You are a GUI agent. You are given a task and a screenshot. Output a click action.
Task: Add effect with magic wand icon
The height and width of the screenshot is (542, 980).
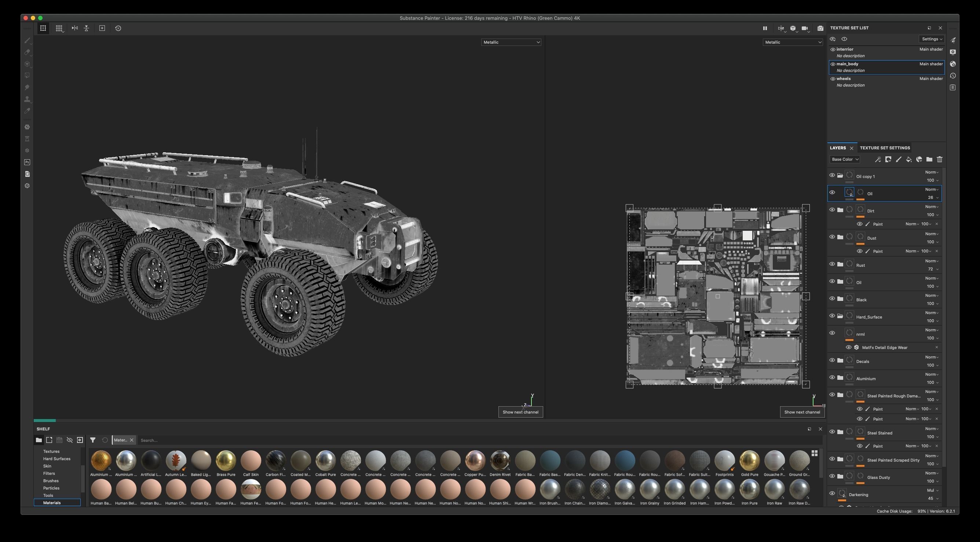878,160
